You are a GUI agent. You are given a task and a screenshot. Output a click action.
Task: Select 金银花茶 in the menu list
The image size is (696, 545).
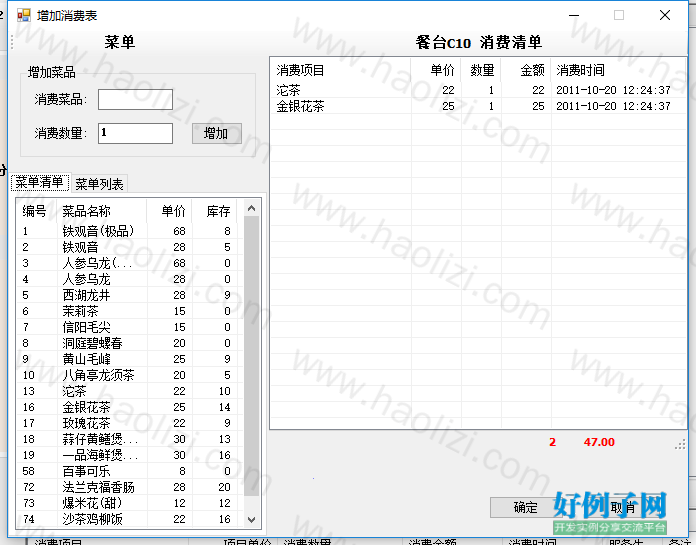pyautogui.click(x=130, y=407)
